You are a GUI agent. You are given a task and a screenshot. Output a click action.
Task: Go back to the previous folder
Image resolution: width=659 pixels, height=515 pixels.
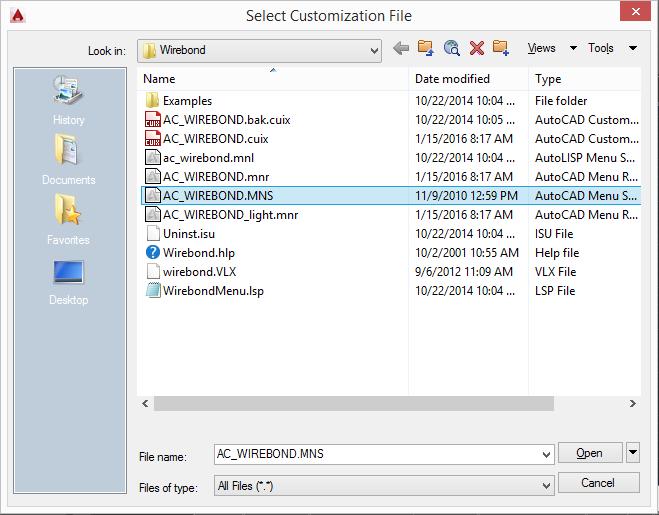[401, 49]
